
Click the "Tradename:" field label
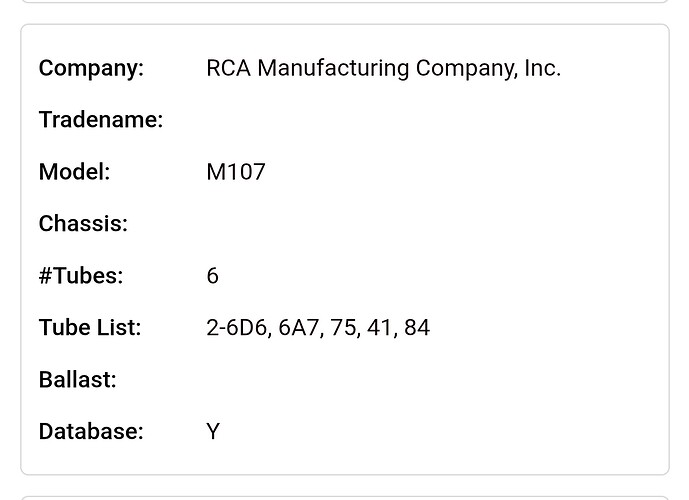(100, 120)
